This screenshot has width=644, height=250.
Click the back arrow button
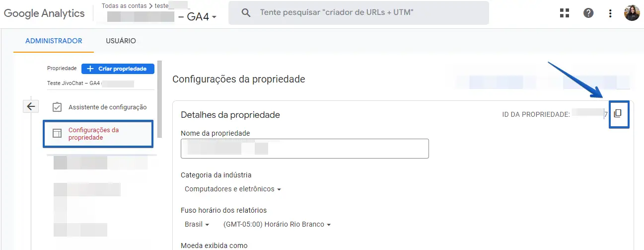tap(31, 106)
